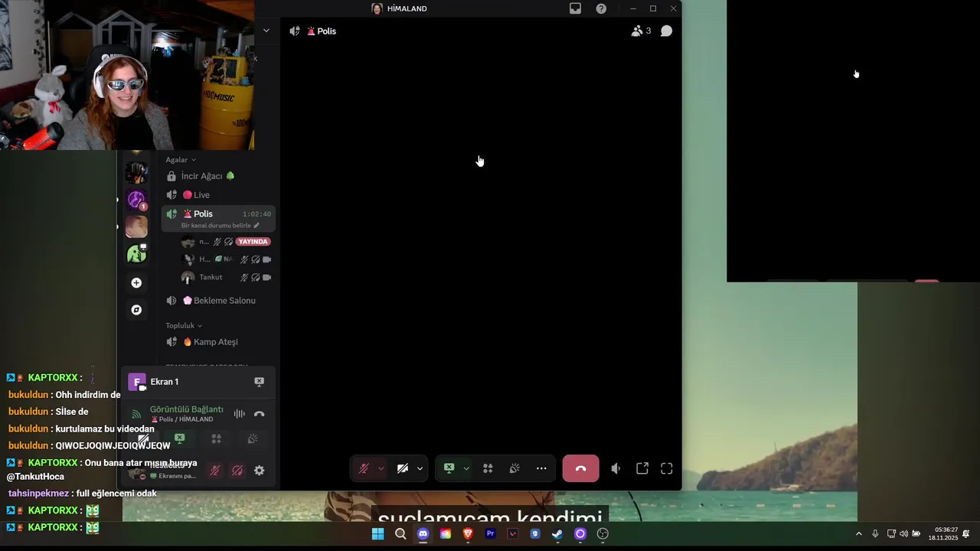Image resolution: width=980 pixels, height=551 pixels.
Task: Add a server with plus button
Action: point(136,283)
